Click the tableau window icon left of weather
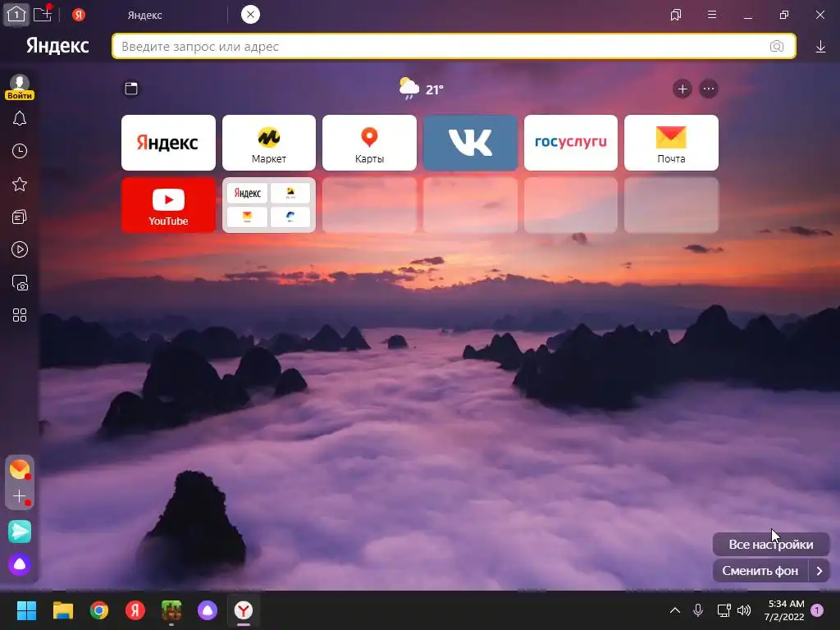This screenshot has height=630, width=840. pos(131,89)
